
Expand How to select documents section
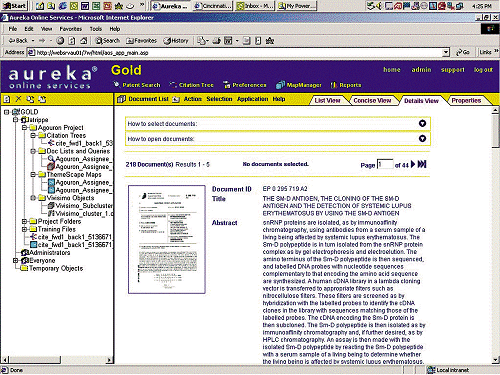[x=422, y=123]
